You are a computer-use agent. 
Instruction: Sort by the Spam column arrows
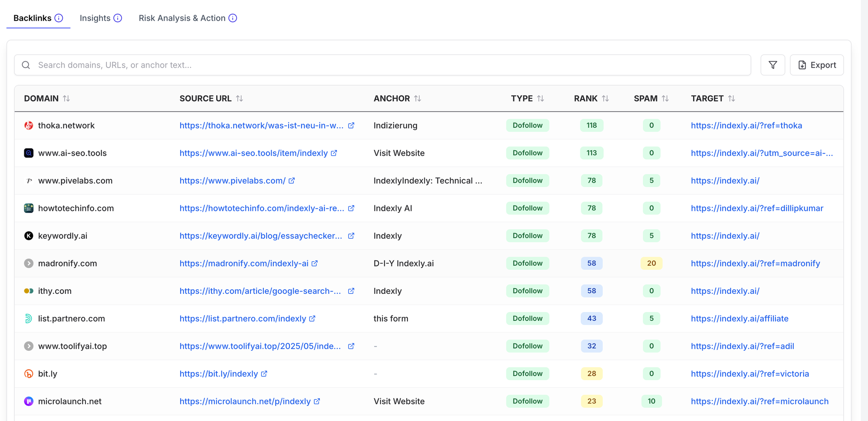click(x=665, y=99)
